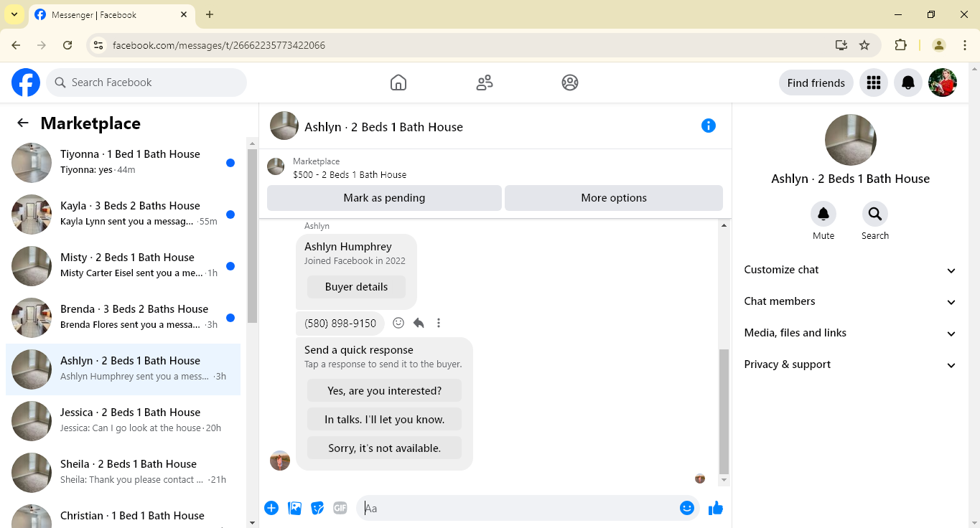Click the browser address bar URL

(219, 45)
